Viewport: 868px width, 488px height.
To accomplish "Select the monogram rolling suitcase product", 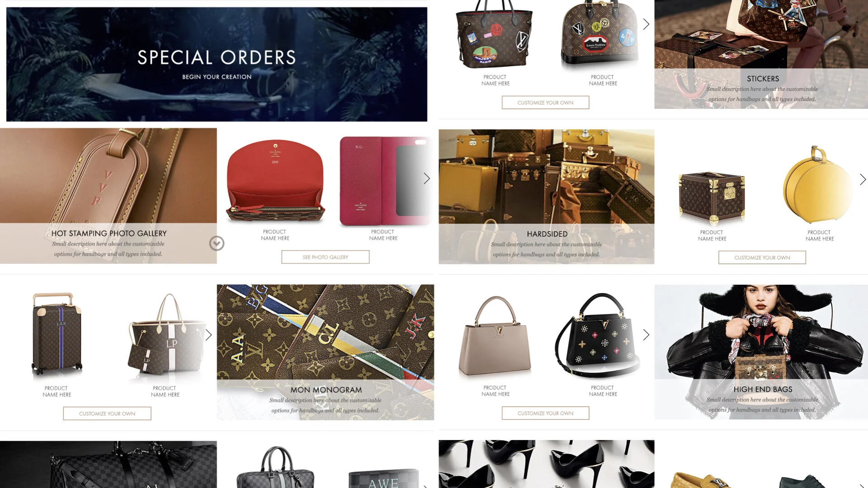I will [x=57, y=334].
